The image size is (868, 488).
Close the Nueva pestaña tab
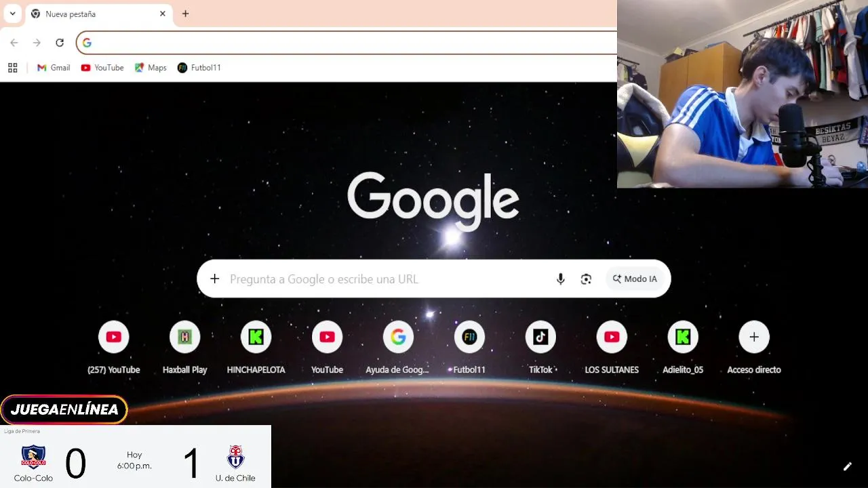click(x=163, y=14)
